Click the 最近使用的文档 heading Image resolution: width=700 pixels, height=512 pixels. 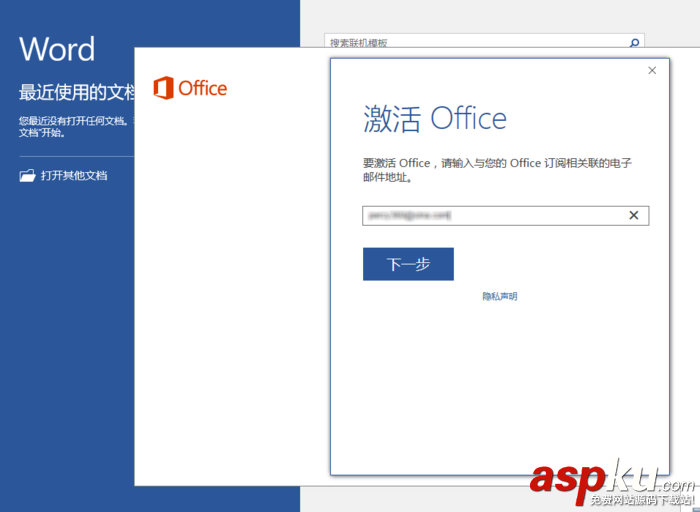[x=76, y=92]
